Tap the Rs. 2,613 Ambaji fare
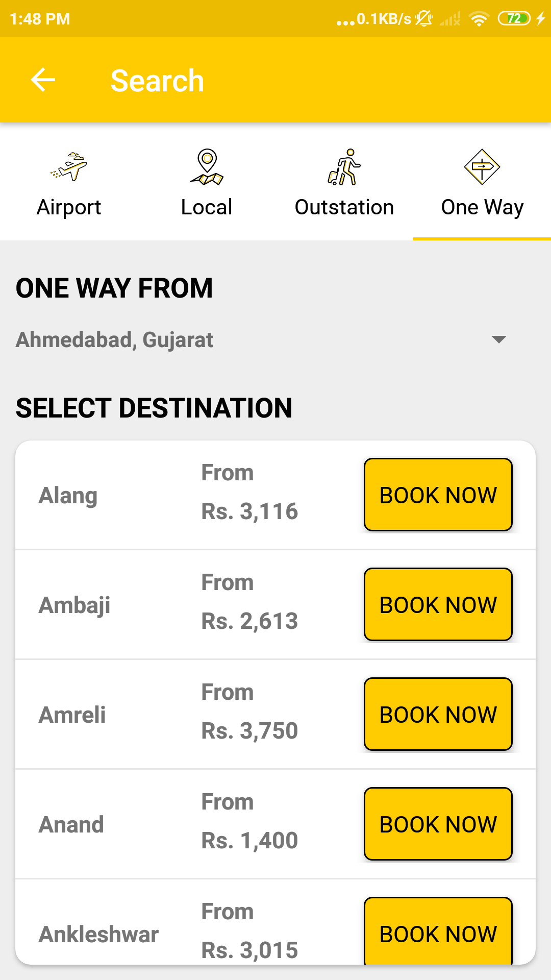Image resolution: width=551 pixels, height=980 pixels. coord(249,621)
